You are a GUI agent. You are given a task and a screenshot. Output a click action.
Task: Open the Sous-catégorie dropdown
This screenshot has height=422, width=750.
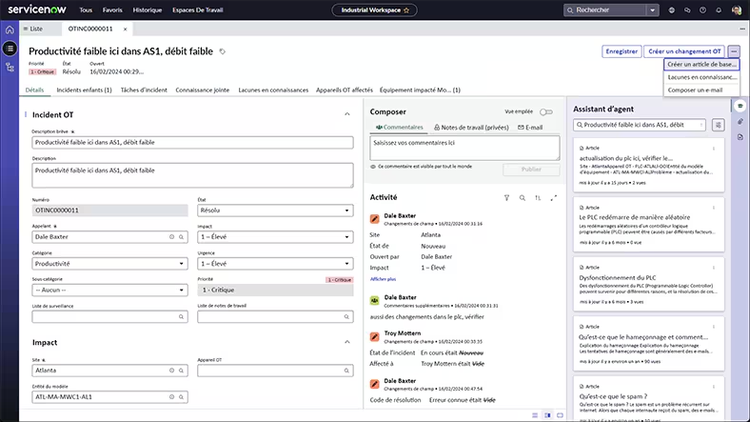[x=110, y=290]
